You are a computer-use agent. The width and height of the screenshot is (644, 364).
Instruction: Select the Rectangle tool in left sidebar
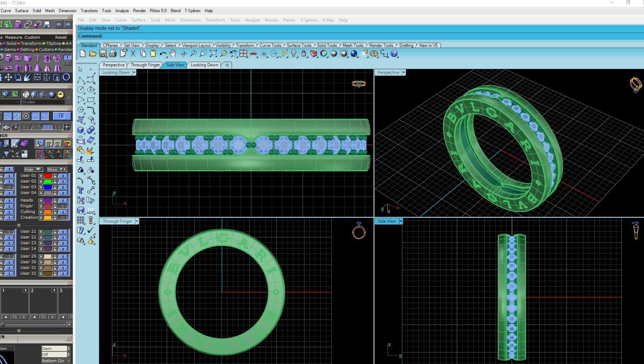point(91,99)
